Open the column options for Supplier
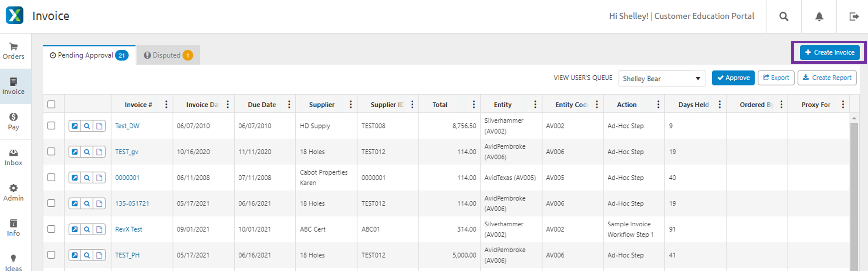 coord(351,105)
